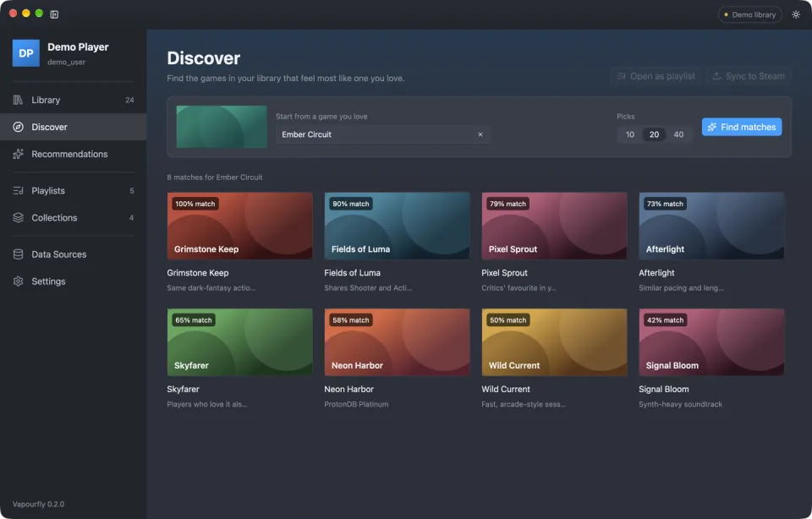The height and width of the screenshot is (519, 812).
Task: Click the Data Sources database icon
Action: [18, 254]
